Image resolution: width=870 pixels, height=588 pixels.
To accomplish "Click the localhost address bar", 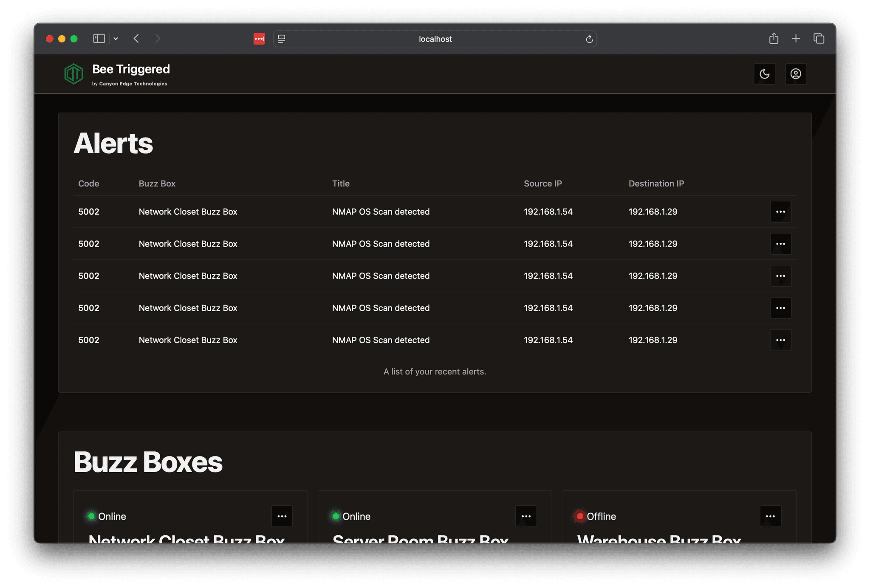I will 435,39.
